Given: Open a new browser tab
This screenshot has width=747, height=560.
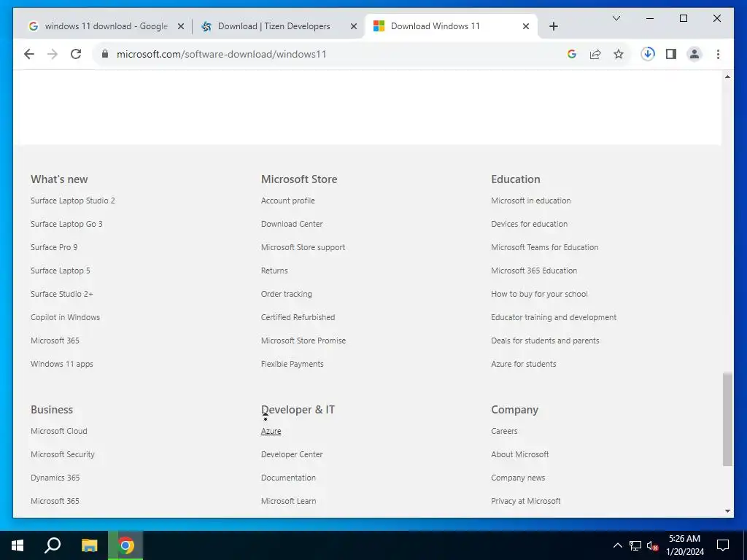Looking at the screenshot, I should point(553,26).
